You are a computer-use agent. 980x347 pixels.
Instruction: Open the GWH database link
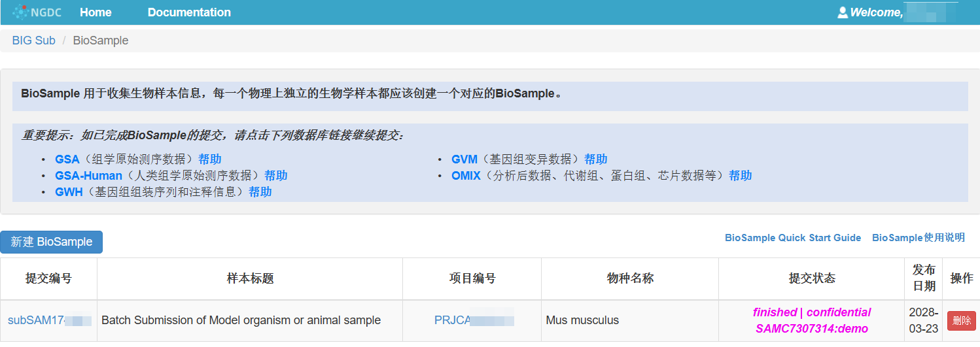[68, 191]
